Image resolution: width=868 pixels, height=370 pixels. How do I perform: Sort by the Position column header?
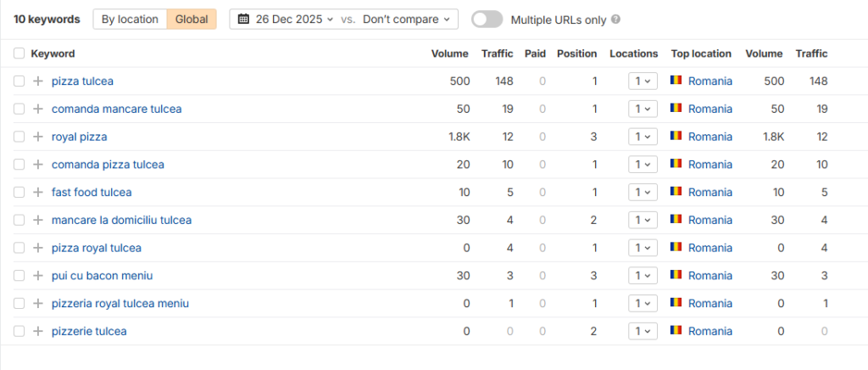coord(576,53)
